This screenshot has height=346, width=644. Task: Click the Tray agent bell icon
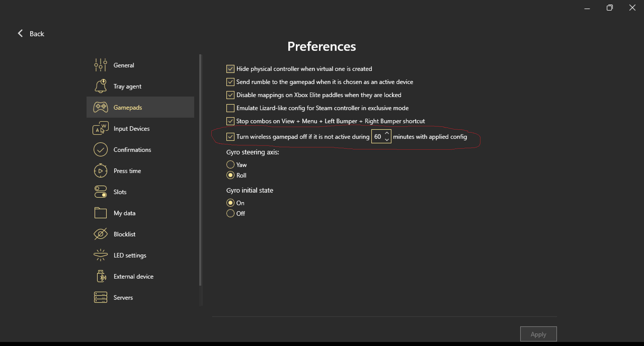101,86
